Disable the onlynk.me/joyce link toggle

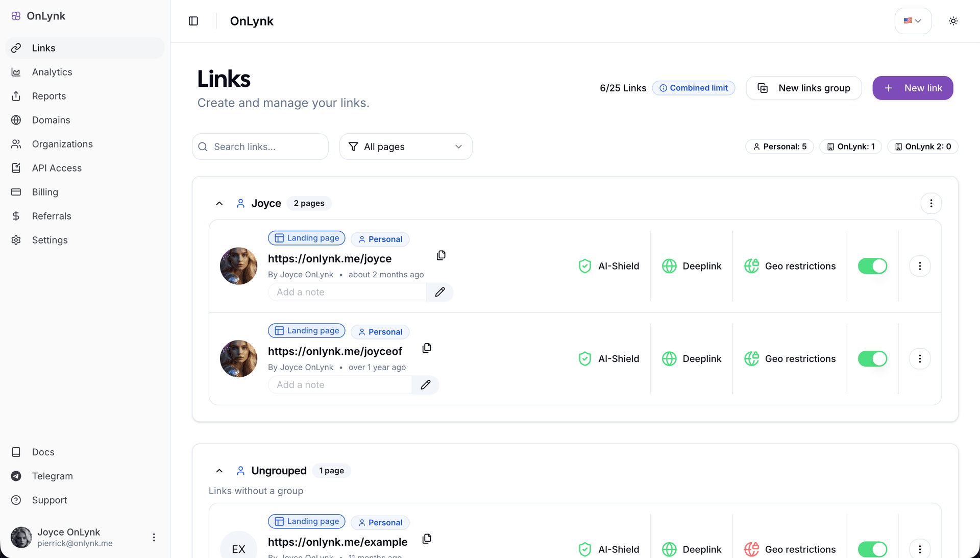(x=872, y=266)
